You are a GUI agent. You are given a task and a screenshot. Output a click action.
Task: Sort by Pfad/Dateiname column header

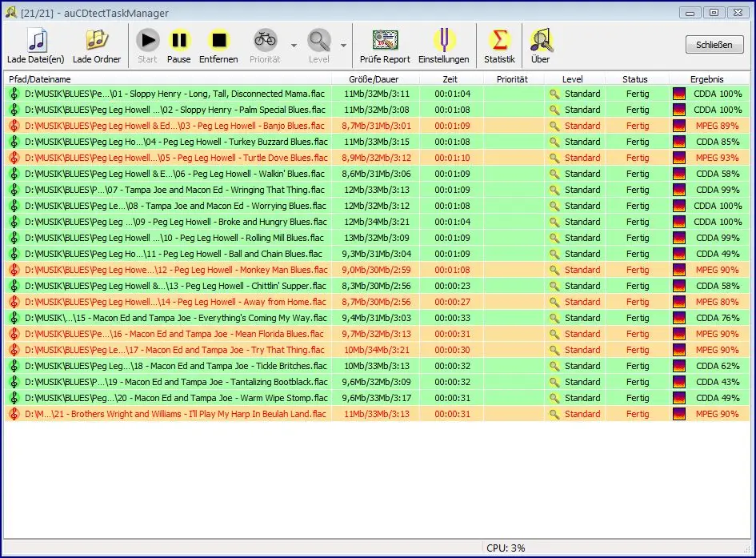pyautogui.click(x=167, y=79)
